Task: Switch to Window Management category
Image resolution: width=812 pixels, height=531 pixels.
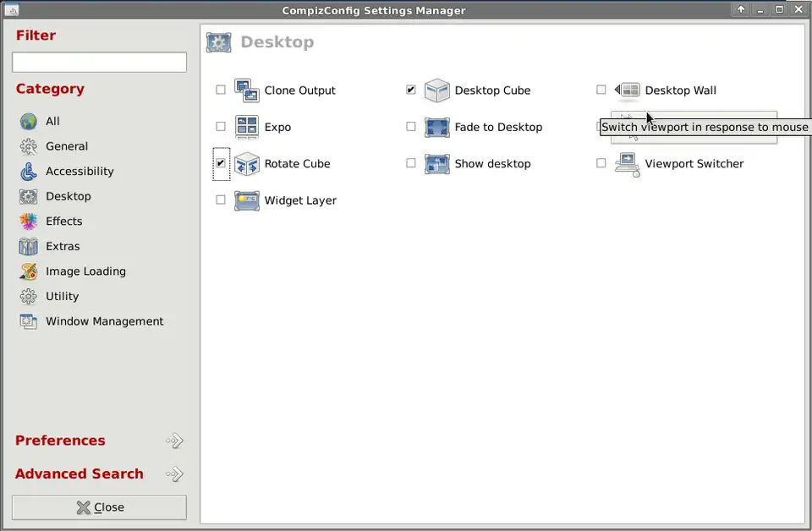Action: click(x=104, y=321)
